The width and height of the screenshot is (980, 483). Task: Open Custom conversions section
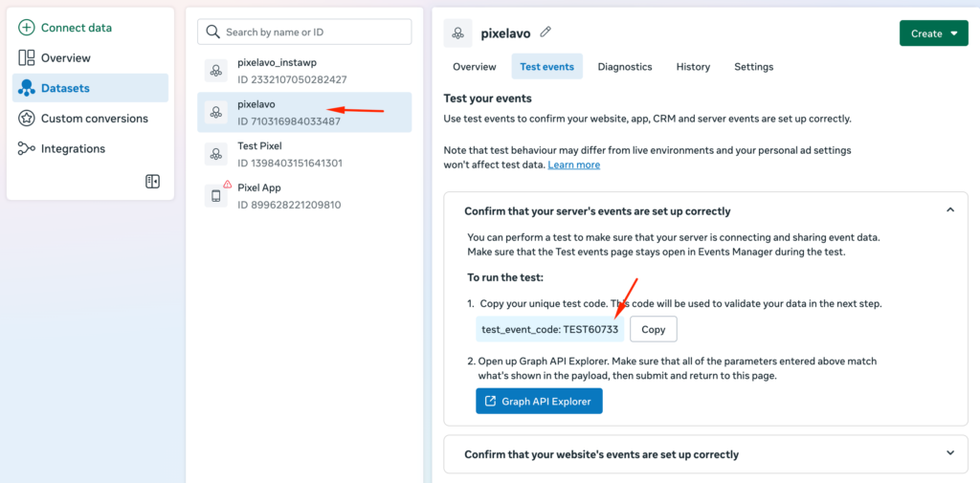pos(94,119)
